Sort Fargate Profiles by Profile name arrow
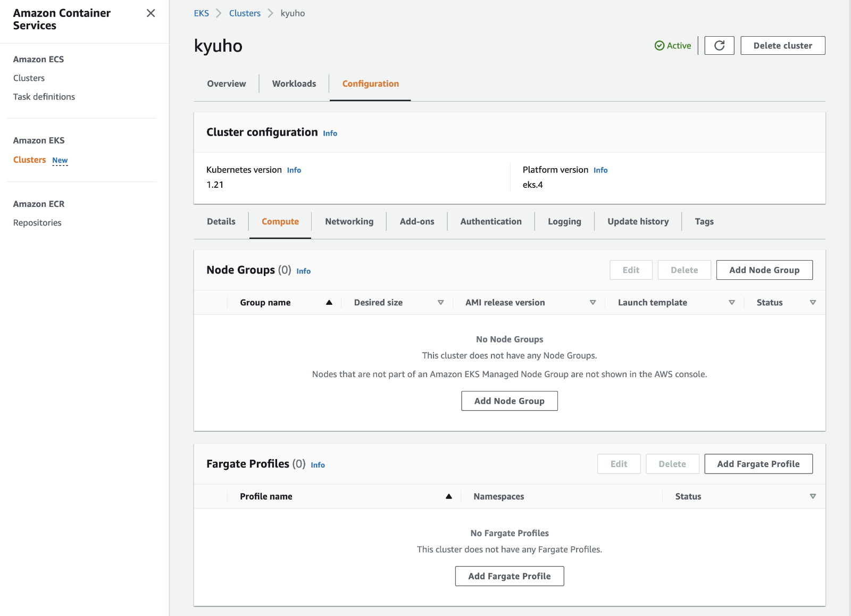Viewport: 851px width, 616px height. tap(449, 496)
